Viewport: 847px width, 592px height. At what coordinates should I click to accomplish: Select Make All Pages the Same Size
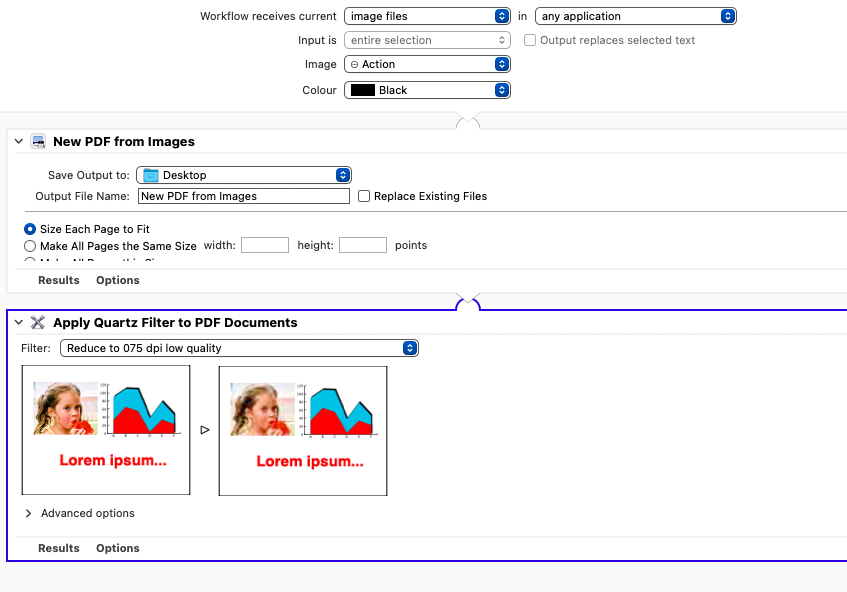(30, 246)
